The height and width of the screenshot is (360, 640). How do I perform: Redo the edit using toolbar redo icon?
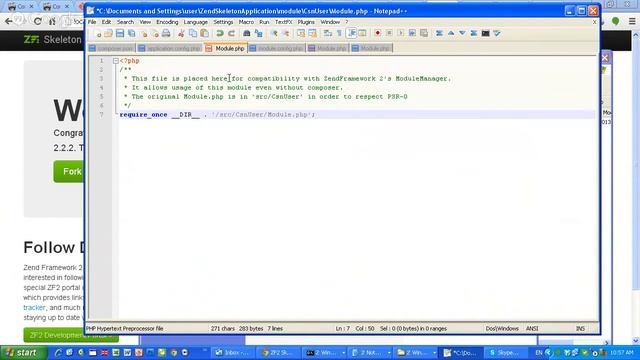[231, 33]
